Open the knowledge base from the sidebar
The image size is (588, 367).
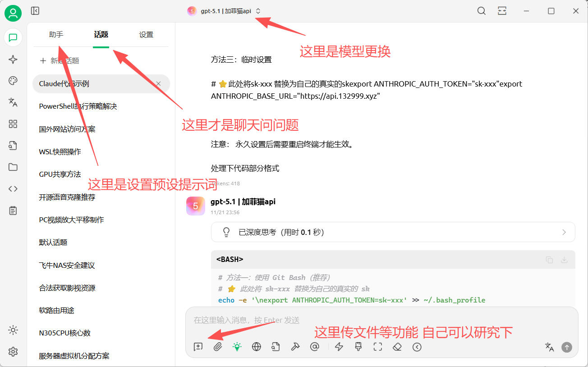[13, 145]
